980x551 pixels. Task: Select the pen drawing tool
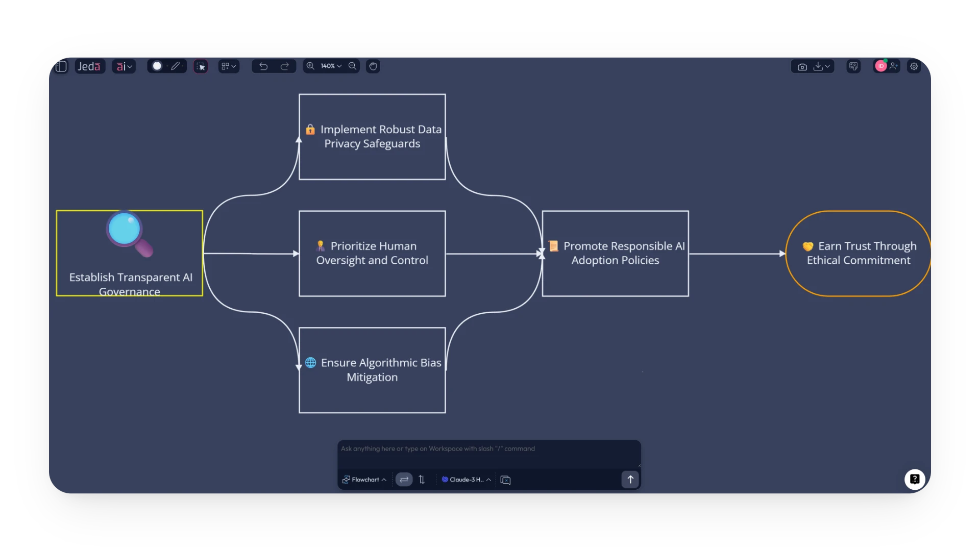click(x=176, y=66)
